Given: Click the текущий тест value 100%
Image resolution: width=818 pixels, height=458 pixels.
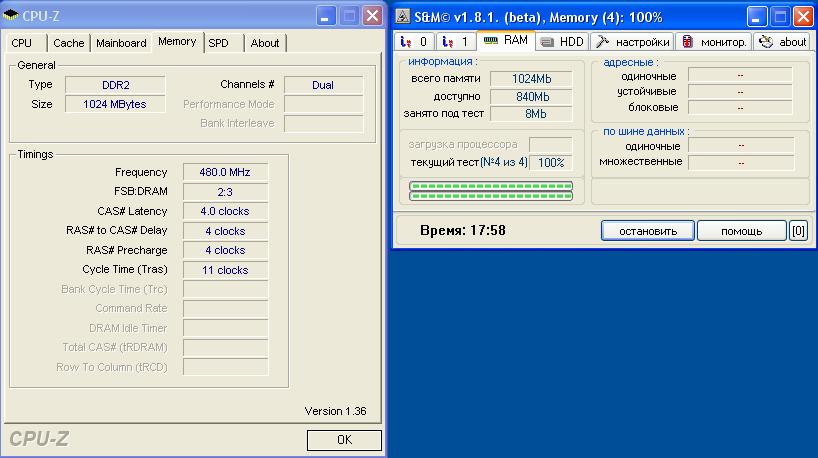Looking at the screenshot, I should [551, 162].
